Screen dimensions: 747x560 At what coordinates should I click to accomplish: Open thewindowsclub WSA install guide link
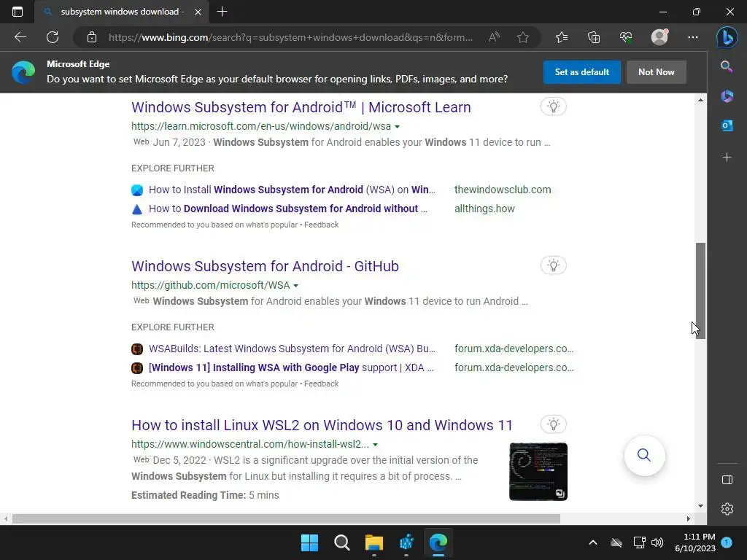[x=292, y=190]
